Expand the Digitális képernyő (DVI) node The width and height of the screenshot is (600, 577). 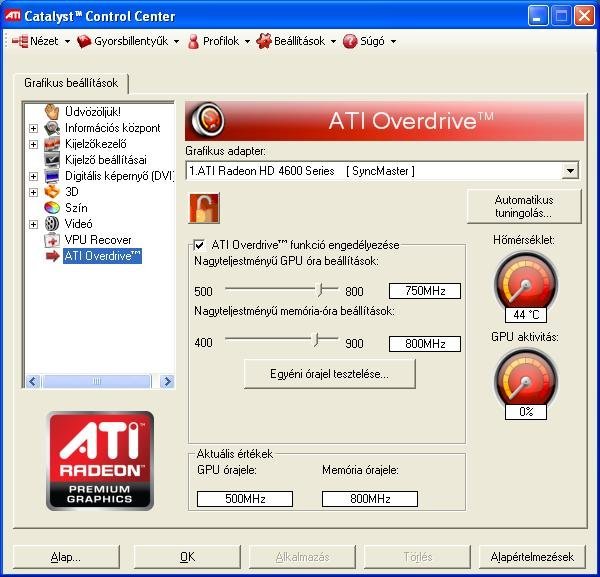pyautogui.click(x=34, y=176)
